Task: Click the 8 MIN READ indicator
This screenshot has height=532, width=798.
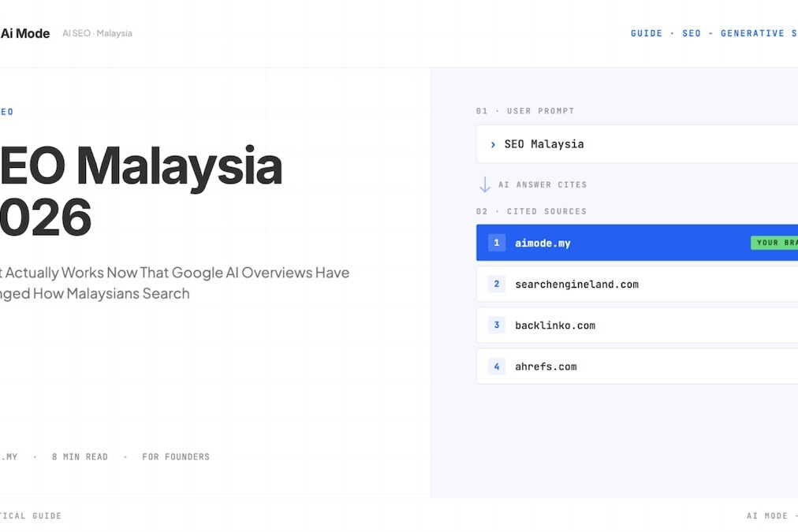Action: (80, 456)
